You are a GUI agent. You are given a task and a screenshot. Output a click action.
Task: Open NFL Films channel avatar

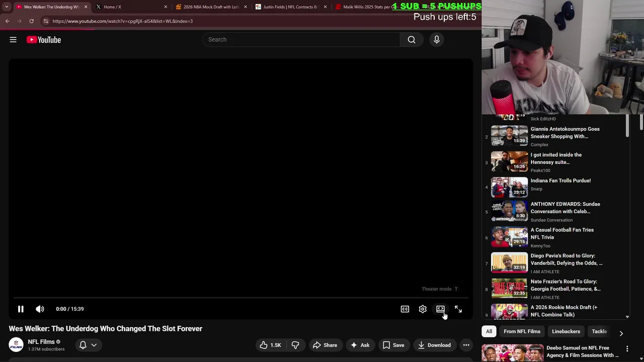(x=16, y=345)
